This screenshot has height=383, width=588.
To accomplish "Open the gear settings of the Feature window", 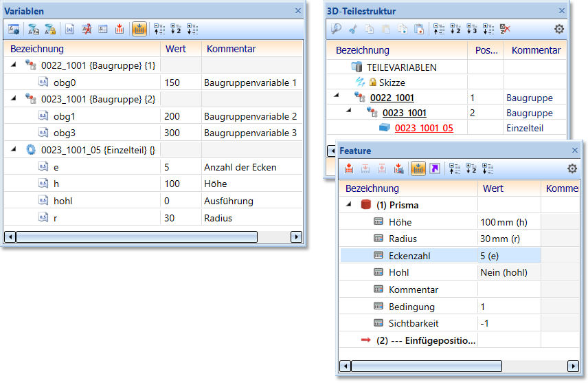I will tap(572, 168).
